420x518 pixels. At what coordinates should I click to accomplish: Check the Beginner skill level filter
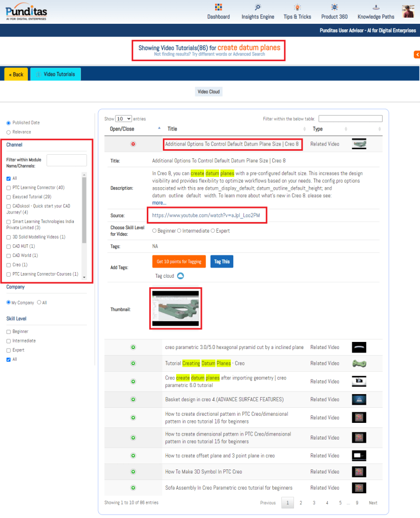coord(9,332)
